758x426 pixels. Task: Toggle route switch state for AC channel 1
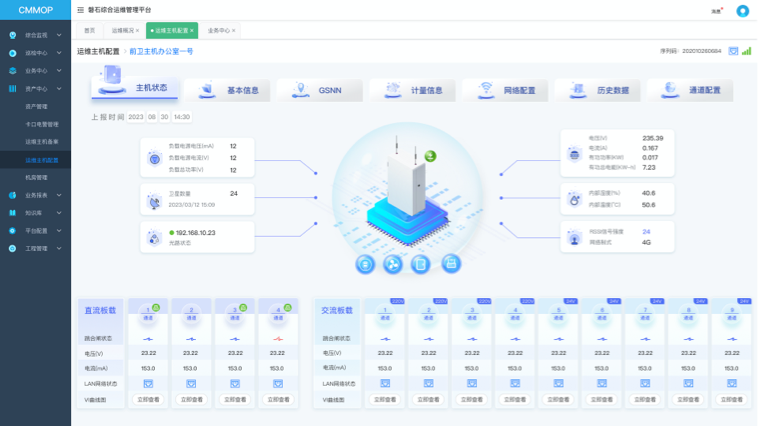pyautogui.click(x=385, y=339)
